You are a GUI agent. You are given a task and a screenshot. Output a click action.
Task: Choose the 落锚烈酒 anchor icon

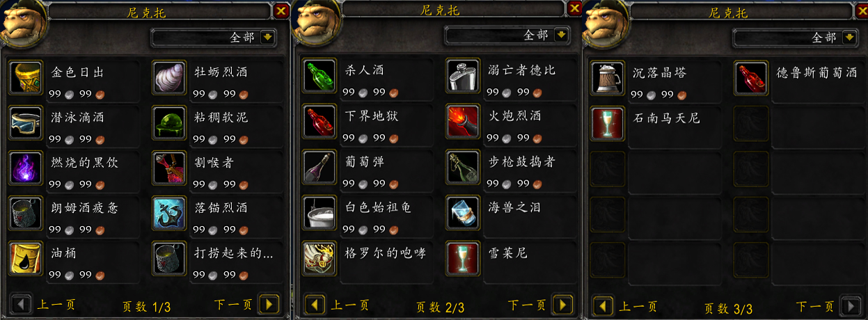(x=169, y=213)
